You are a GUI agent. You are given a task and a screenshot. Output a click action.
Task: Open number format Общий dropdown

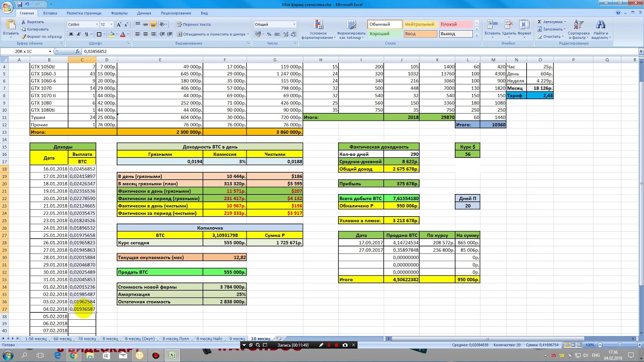coord(294,24)
